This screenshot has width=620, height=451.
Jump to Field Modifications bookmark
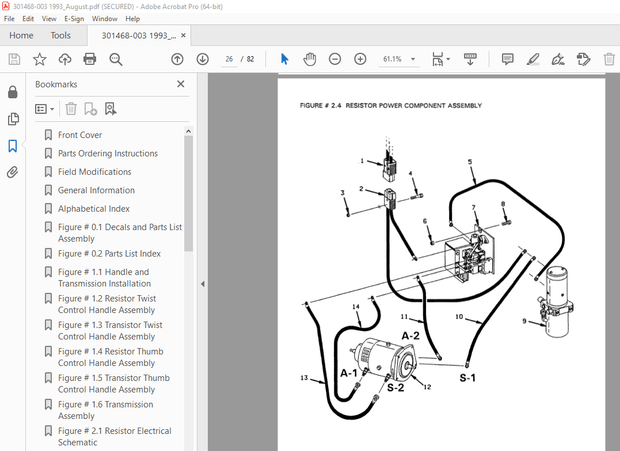[95, 172]
